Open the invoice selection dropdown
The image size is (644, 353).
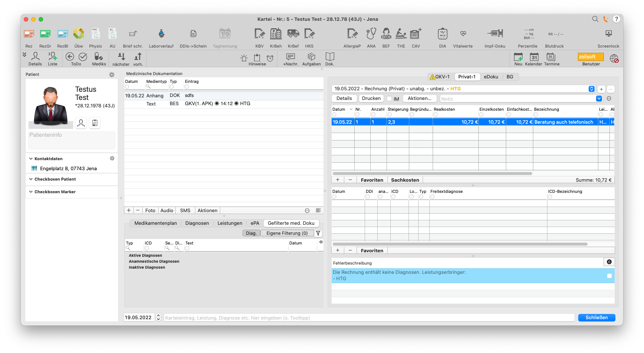click(x=592, y=89)
